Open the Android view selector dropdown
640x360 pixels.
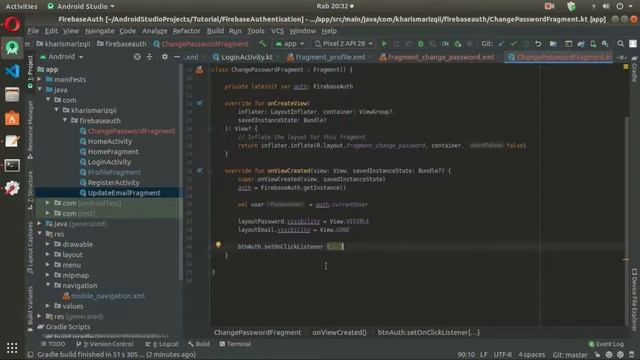click(x=62, y=57)
